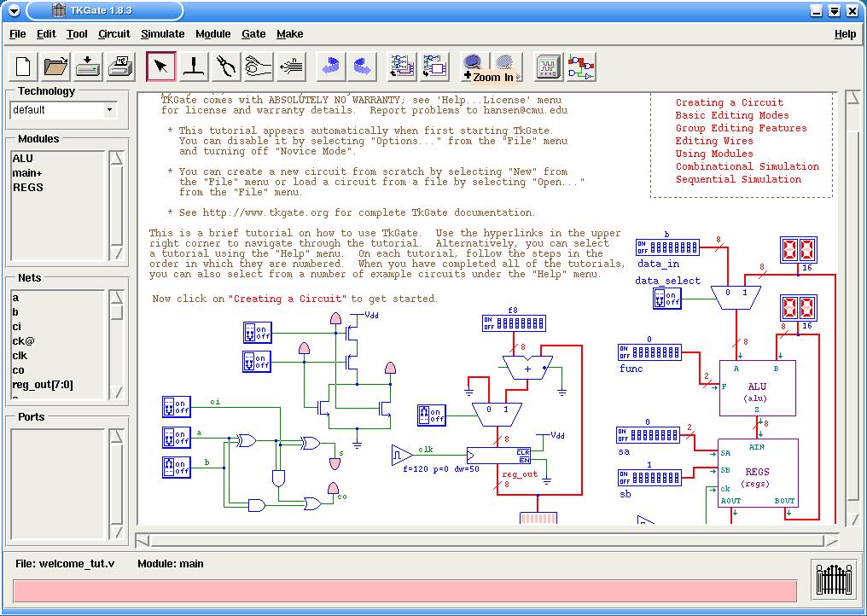Select the bit width tool icon
Screen dimensions: 867x616
pyautogui.click(x=291, y=67)
